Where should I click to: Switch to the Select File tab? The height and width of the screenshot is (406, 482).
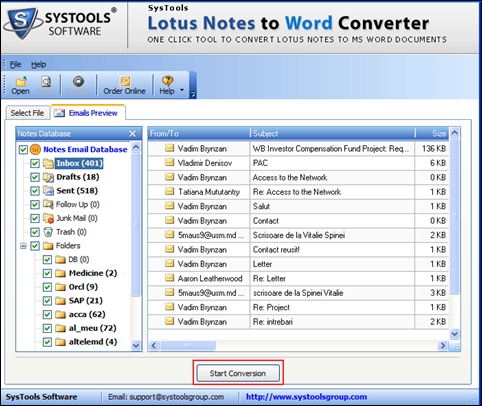point(27,113)
